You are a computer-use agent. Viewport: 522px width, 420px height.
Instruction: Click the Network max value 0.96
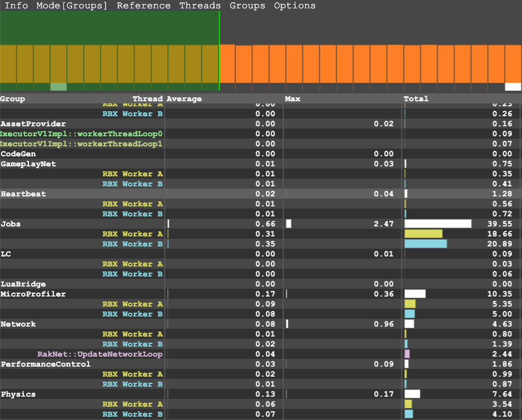384,324
